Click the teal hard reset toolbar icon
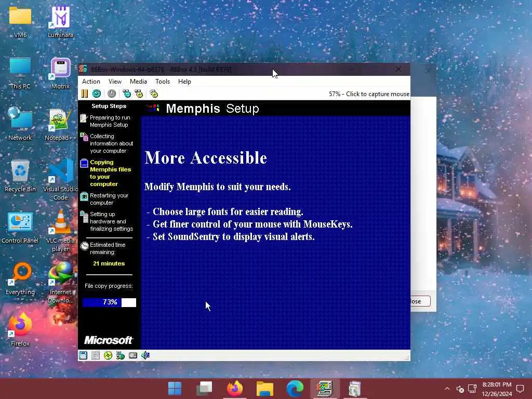 tap(97, 94)
